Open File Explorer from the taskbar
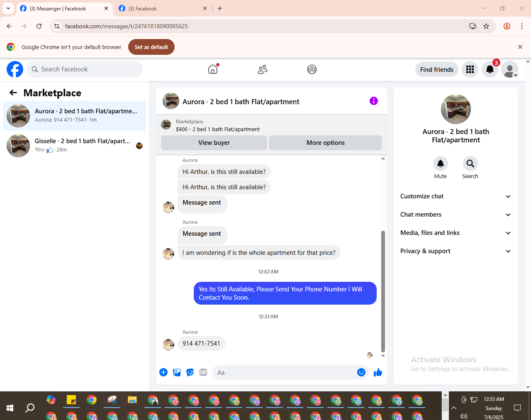The width and height of the screenshot is (531, 420). (x=132, y=400)
